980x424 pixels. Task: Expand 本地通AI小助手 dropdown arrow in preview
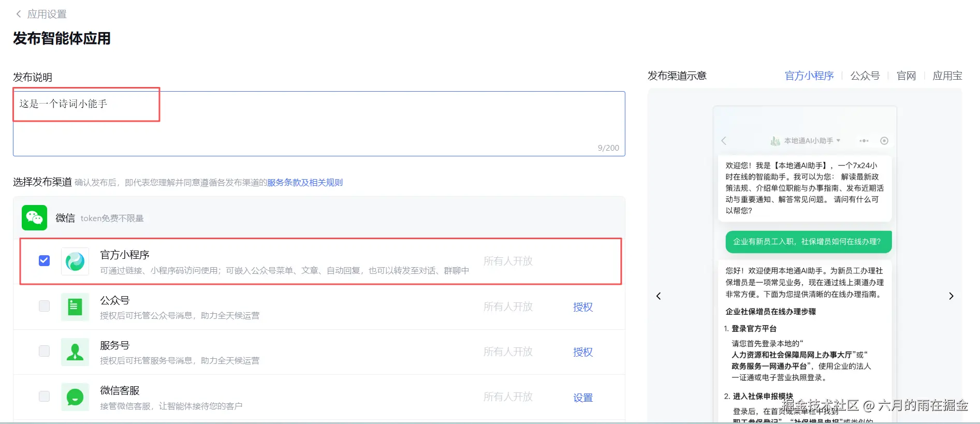tap(838, 141)
